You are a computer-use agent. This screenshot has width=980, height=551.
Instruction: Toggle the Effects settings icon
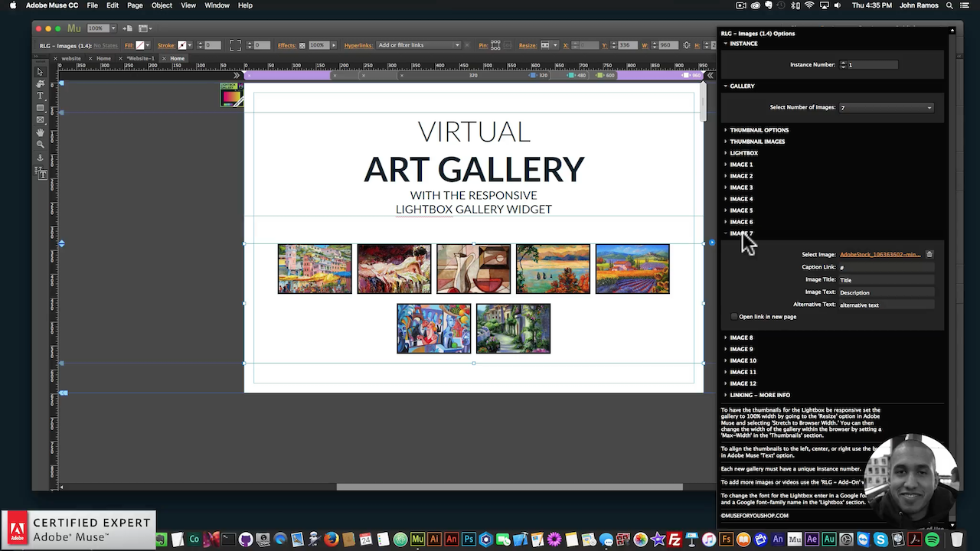pyautogui.click(x=302, y=45)
